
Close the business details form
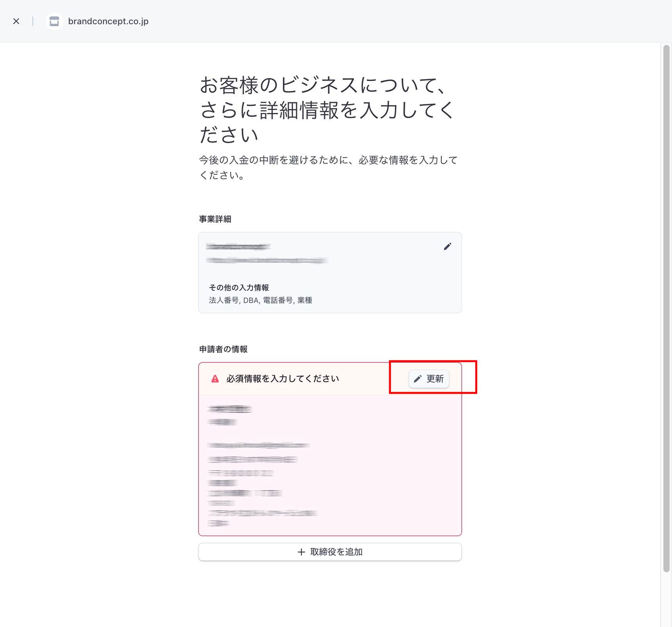[16, 21]
